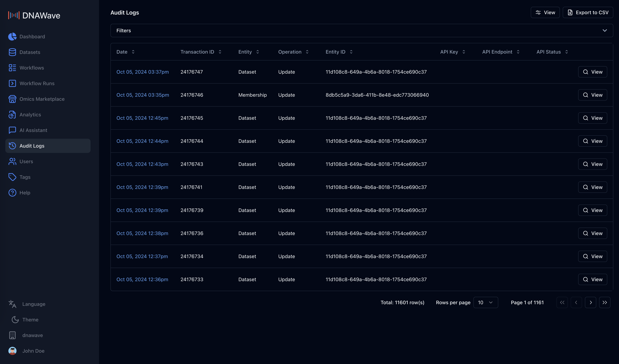Screen dimensions: 619x364
Task: Select the Datasets sidebar icon
Action: tap(13, 52)
